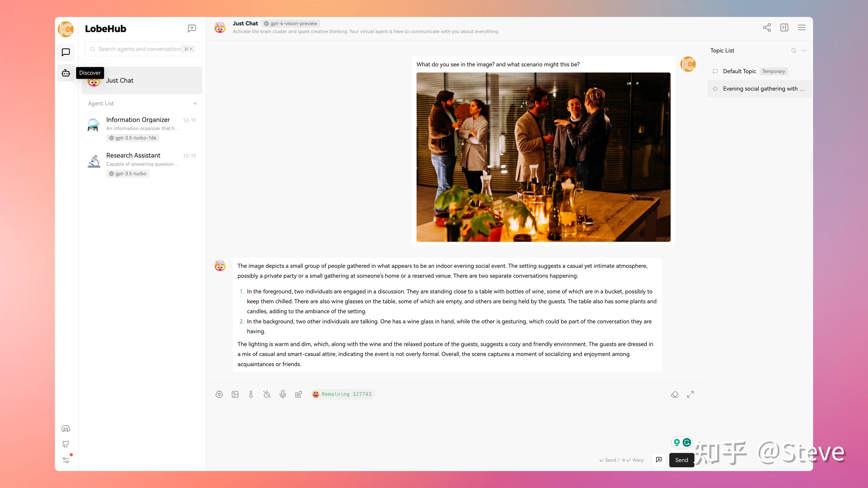Click the chat bubble sidebar icon

pos(66,52)
